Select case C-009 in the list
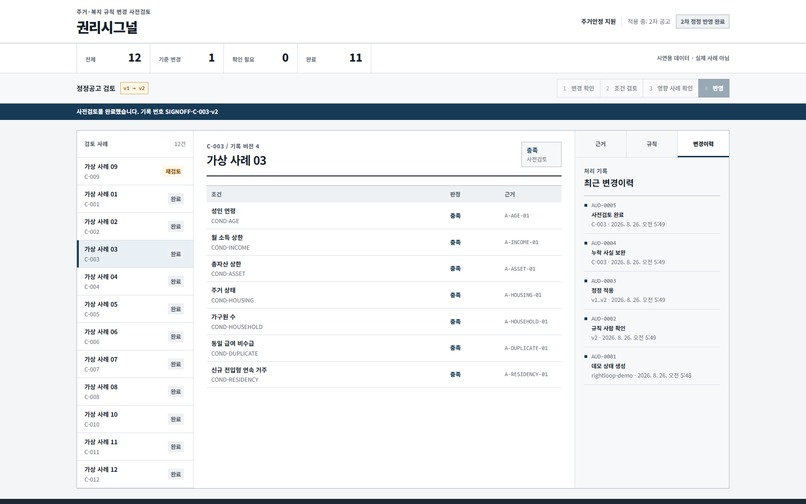Image resolution: width=806 pixels, height=504 pixels. [135, 171]
